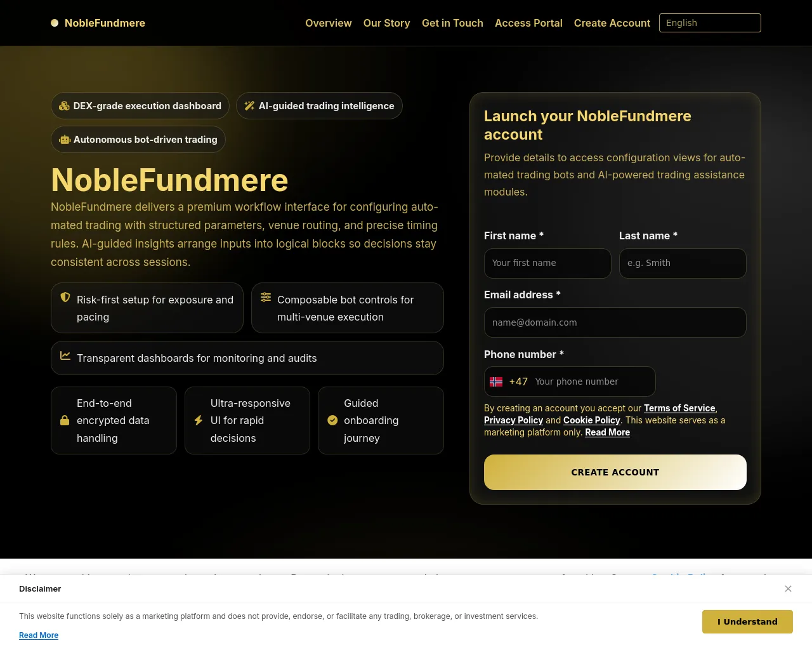
Task: Click the Transparent dashboards for monitoring text
Action: [197, 358]
